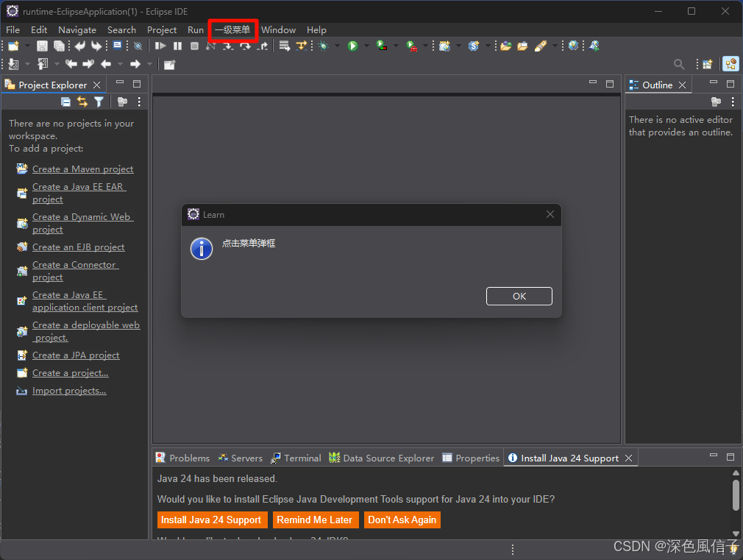This screenshot has height=560, width=743.
Task: Click the Save All toolbar icon
Action: (x=59, y=46)
